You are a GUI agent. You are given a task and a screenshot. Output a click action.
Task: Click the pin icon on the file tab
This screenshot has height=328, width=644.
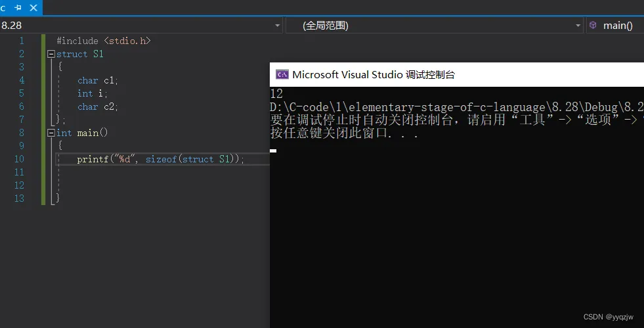coord(18,8)
